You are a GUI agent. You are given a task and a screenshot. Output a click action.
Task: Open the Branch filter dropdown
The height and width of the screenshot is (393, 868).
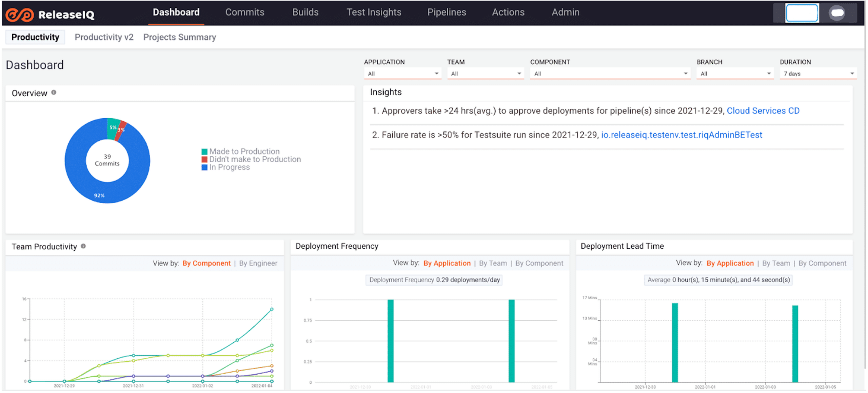click(x=735, y=74)
